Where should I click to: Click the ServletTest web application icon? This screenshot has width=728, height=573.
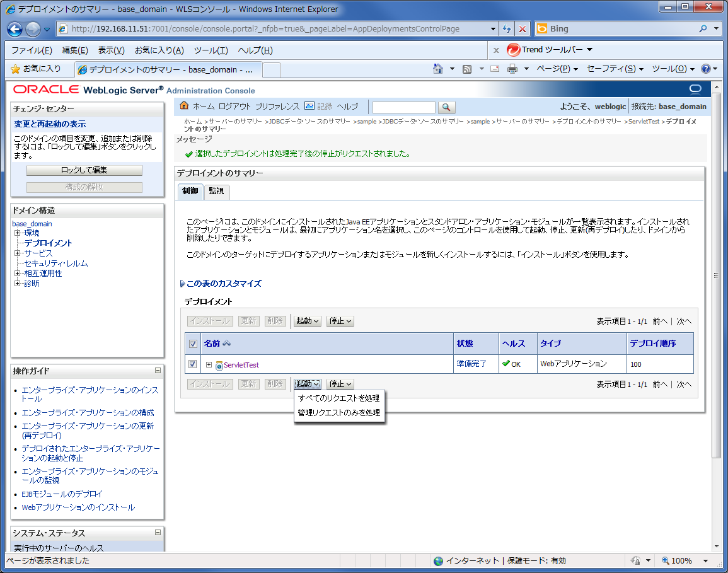(219, 366)
